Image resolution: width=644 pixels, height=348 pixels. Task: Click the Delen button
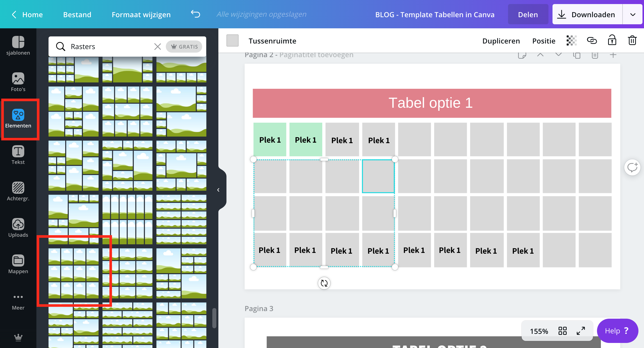tap(528, 14)
